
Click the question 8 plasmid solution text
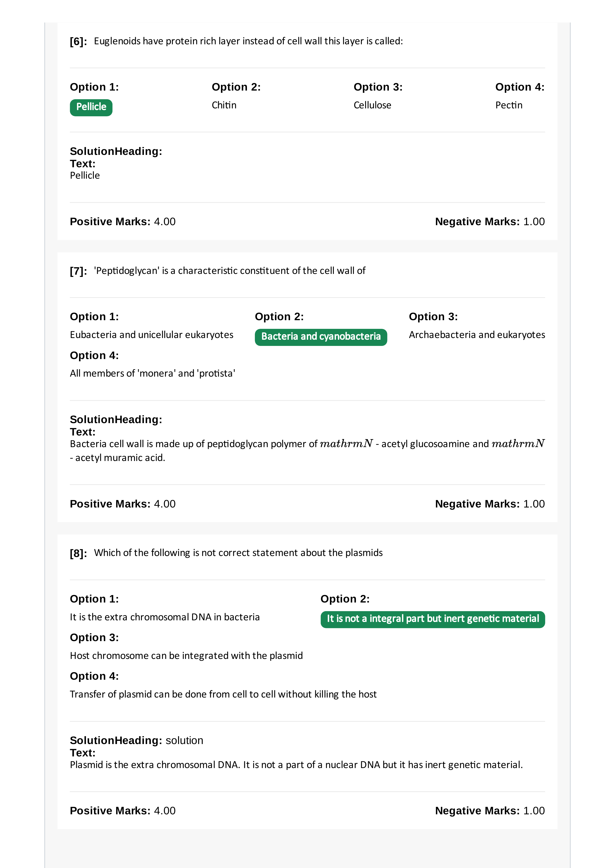coord(296,765)
